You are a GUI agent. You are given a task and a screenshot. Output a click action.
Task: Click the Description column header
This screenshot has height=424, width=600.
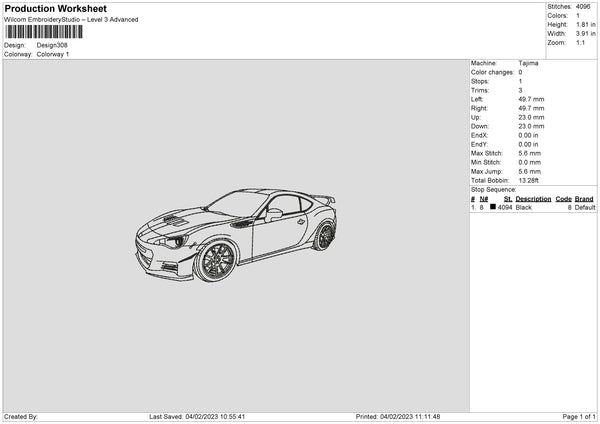pos(533,199)
